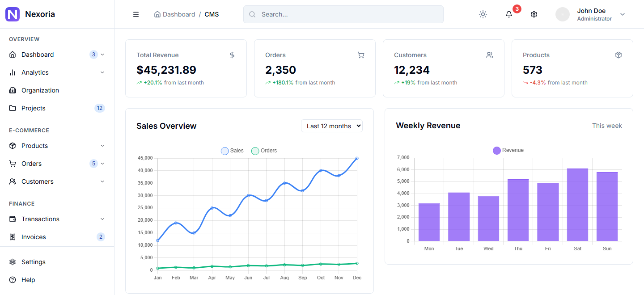This screenshot has height=295, width=644.
Task: Click the CMS breadcrumb
Action: [212, 14]
